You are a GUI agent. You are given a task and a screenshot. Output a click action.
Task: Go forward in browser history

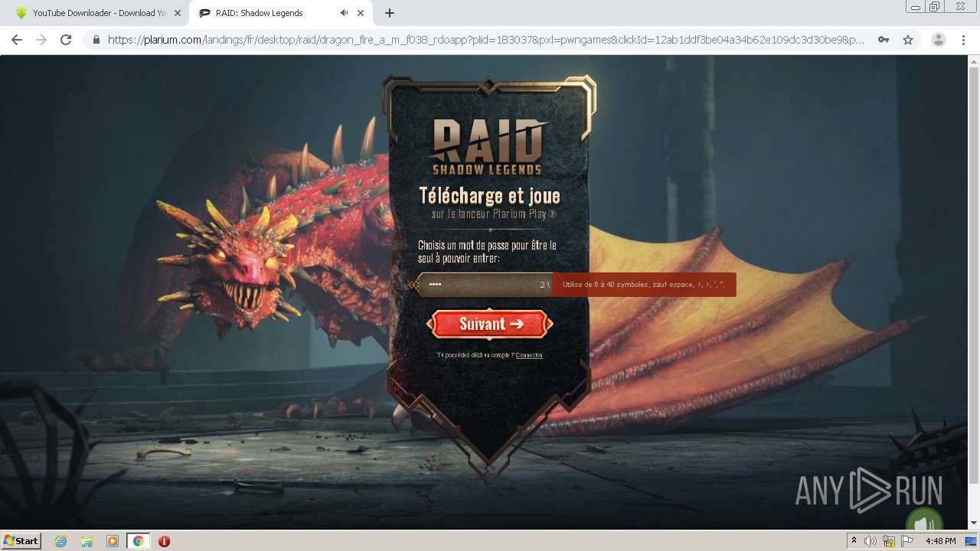click(x=41, y=40)
